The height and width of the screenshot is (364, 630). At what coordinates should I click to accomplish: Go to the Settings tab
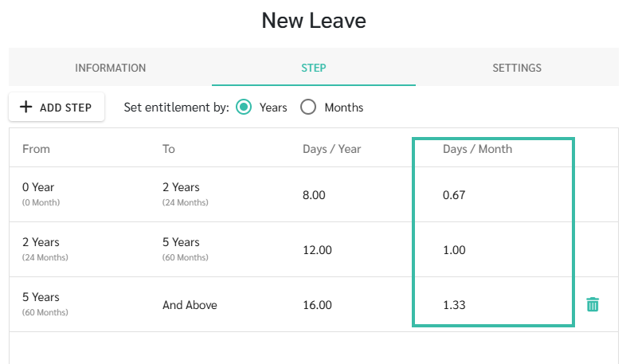pos(517,68)
